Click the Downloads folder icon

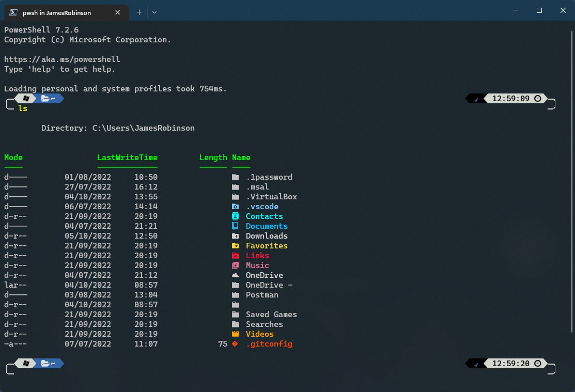click(x=236, y=236)
